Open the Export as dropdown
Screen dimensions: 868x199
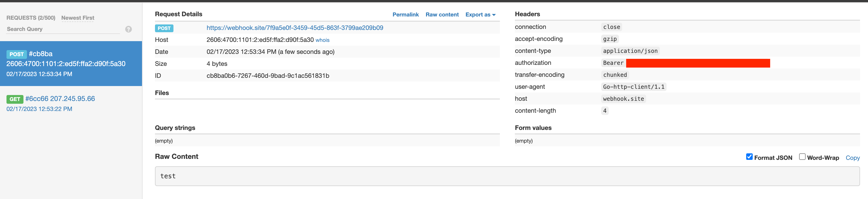[x=480, y=15]
